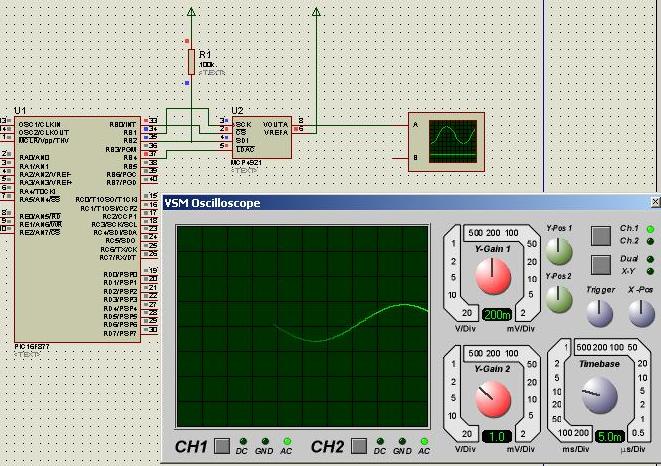Click the left power terminal arrow
Image resolution: width=661 pixels, height=466 pixels.
click(x=191, y=11)
